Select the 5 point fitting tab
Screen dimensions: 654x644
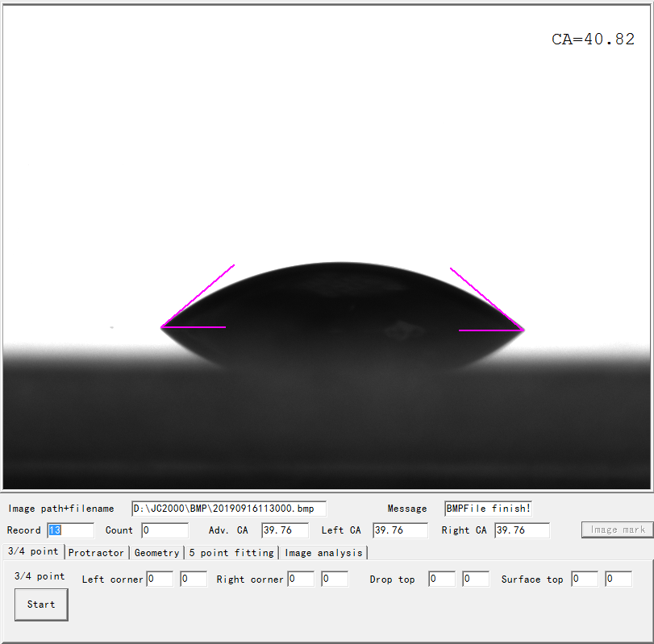point(231,552)
